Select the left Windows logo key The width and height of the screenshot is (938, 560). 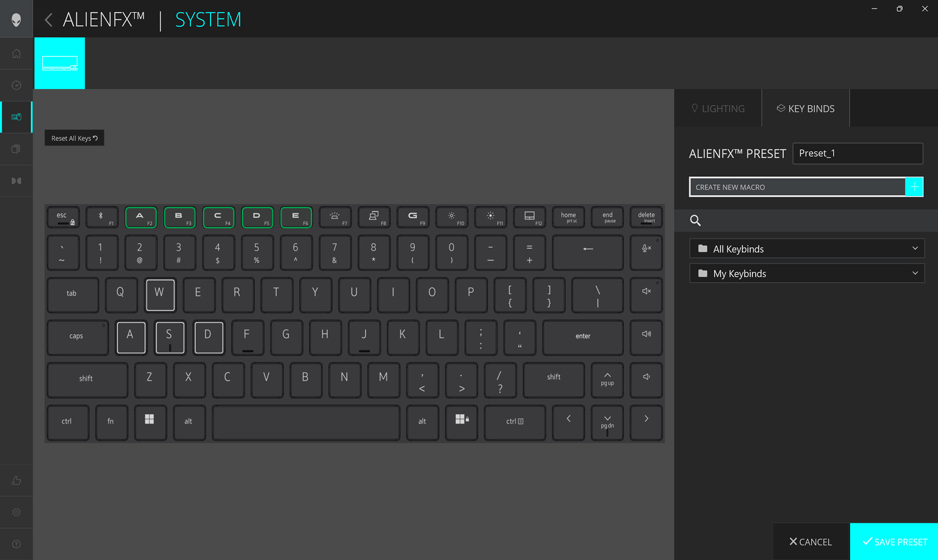[151, 423]
